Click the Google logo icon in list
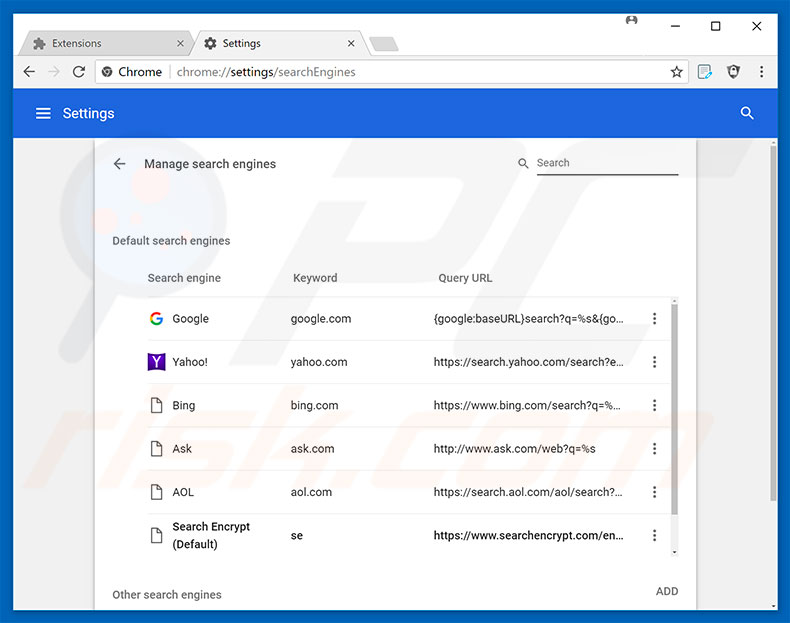Screen dimensions: 790x623 (156, 318)
